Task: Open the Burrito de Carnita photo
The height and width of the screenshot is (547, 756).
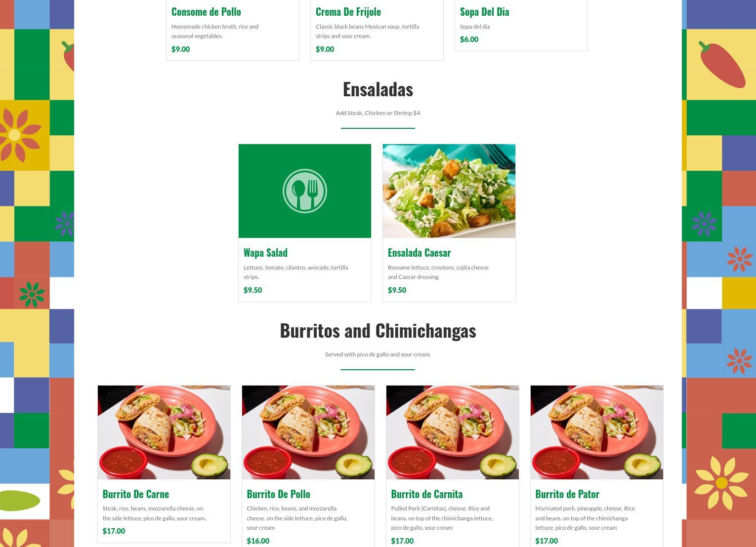Action: [x=453, y=432]
